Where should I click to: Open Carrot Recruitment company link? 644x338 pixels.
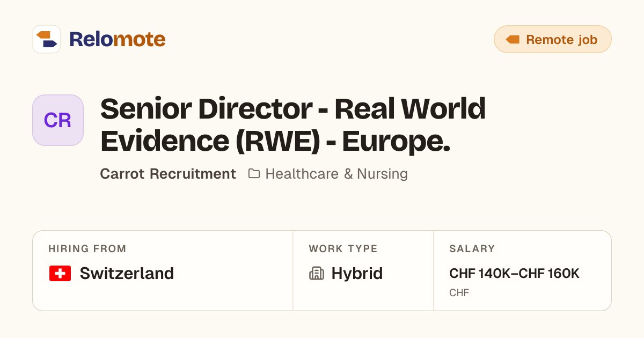pyautogui.click(x=168, y=174)
